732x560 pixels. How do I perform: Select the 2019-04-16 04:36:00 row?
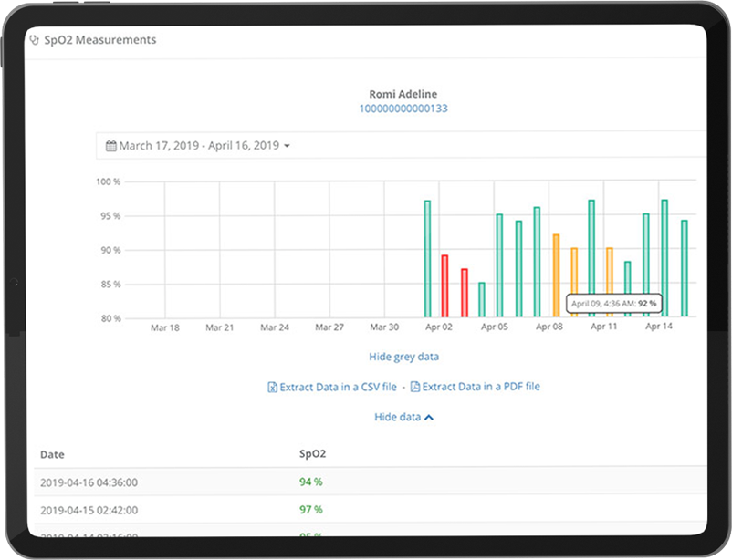pyautogui.click(x=88, y=482)
